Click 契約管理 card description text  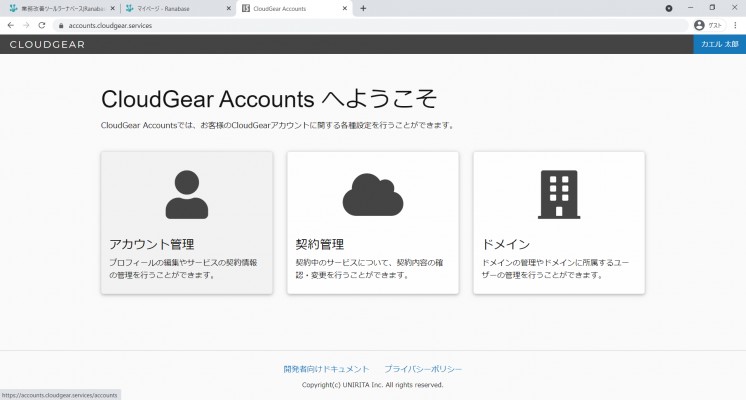click(369, 269)
